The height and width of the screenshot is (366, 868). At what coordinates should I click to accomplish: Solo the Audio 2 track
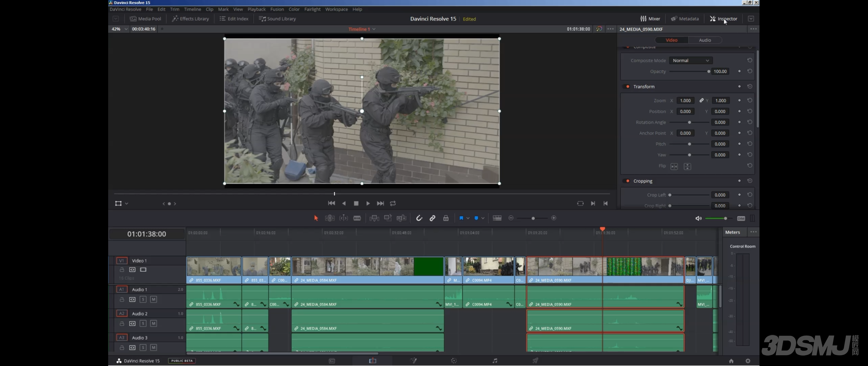143,324
